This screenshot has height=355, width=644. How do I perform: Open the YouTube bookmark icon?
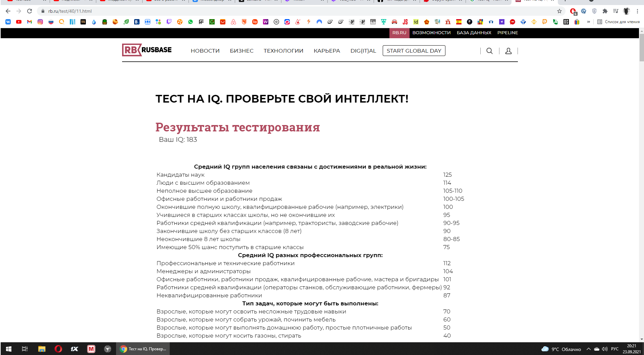(x=19, y=22)
